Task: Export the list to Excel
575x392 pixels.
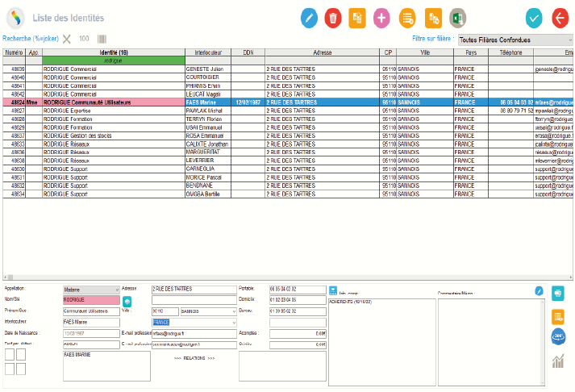Action: click(x=457, y=18)
